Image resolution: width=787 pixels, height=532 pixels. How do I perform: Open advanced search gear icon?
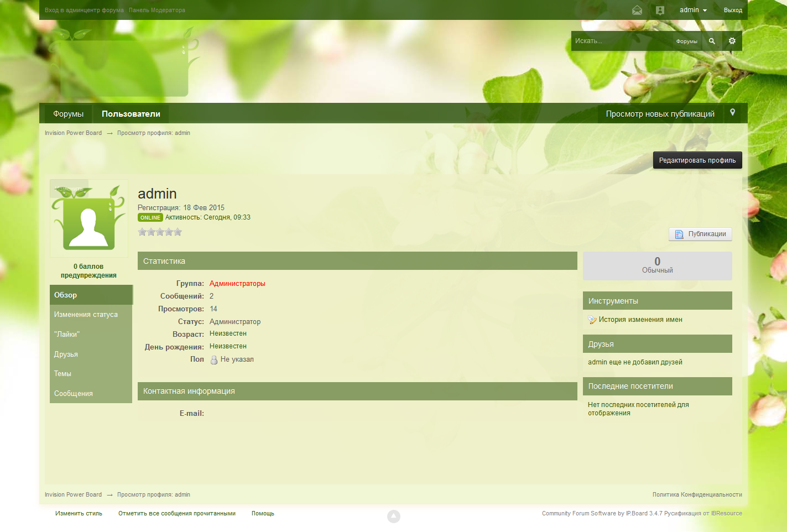(732, 41)
